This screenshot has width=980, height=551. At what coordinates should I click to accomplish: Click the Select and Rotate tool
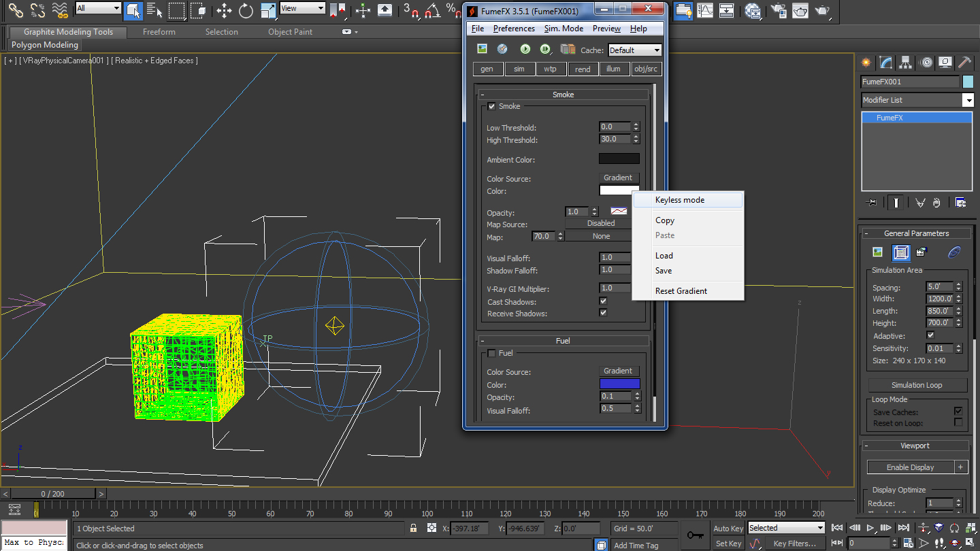click(x=246, y=10)
